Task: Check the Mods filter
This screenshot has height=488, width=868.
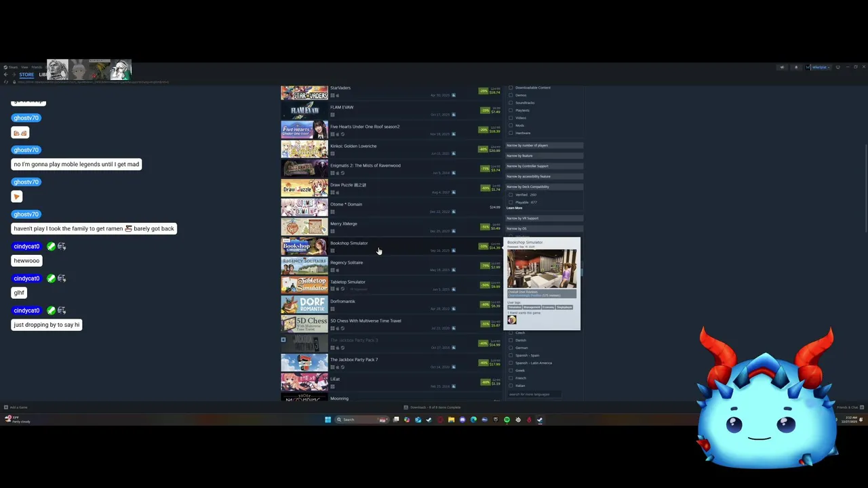Action: click(511, 125)
